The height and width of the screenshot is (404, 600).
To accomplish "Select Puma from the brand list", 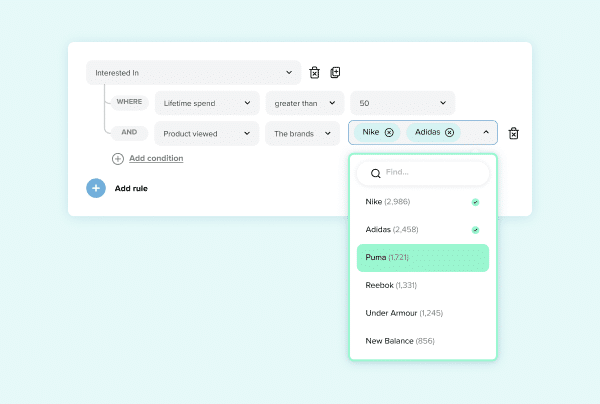I will pyautogui.click(x=422, y=258).
